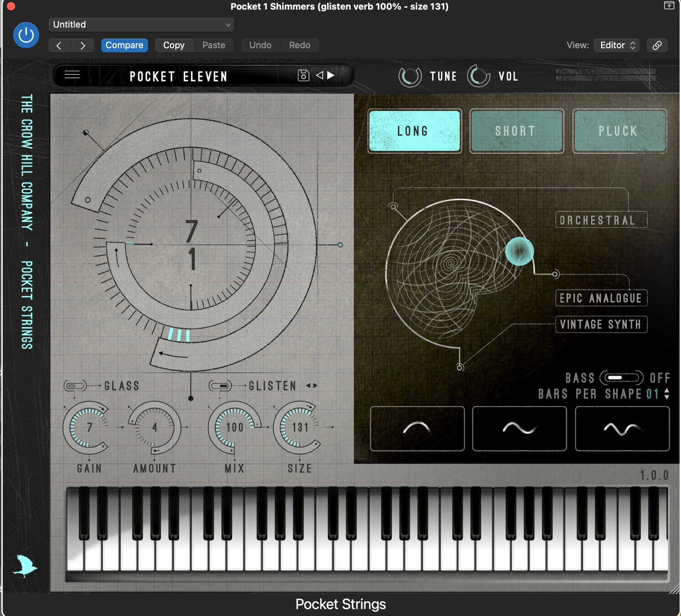The image size is (681, 616).
Task: Click the plugin power bypass icon
Action: [26, 35]
